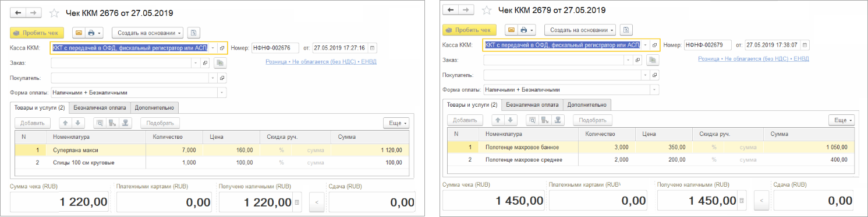
Task: Expand Касса ККМ dropdown in check 2676
Action: point(213,48)
